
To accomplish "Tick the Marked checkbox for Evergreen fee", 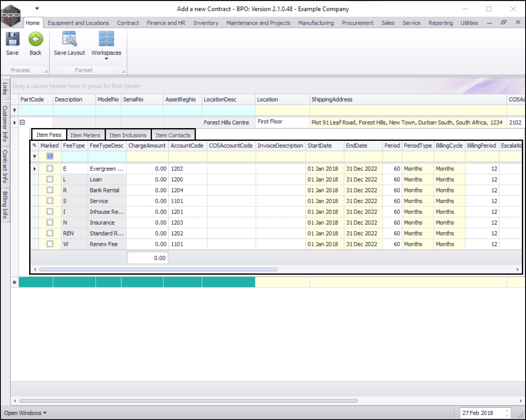I will 50,169.
